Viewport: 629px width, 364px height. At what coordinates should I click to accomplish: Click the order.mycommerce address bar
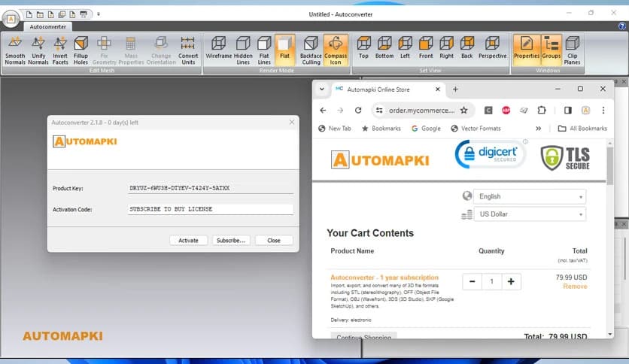tap(421, 111)
